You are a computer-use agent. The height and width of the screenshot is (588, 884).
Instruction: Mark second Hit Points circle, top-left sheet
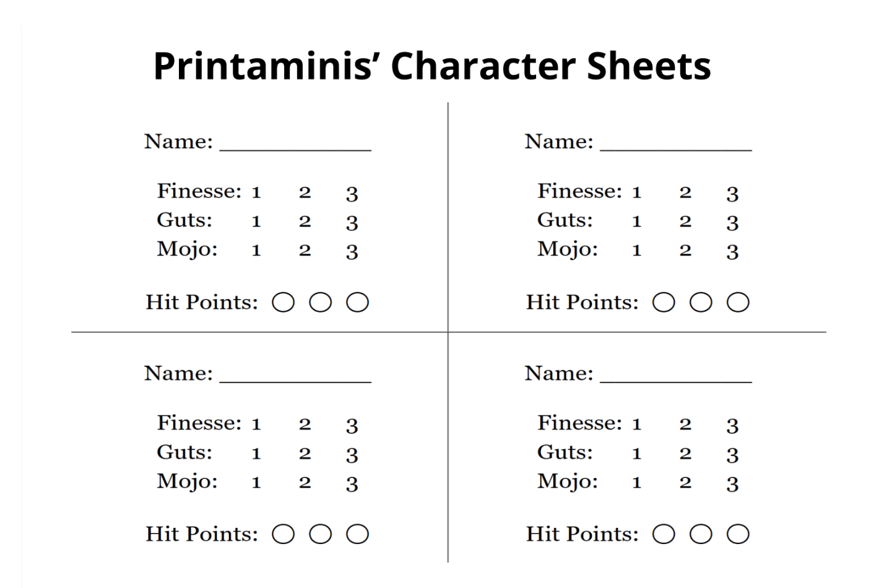(321, 303)
